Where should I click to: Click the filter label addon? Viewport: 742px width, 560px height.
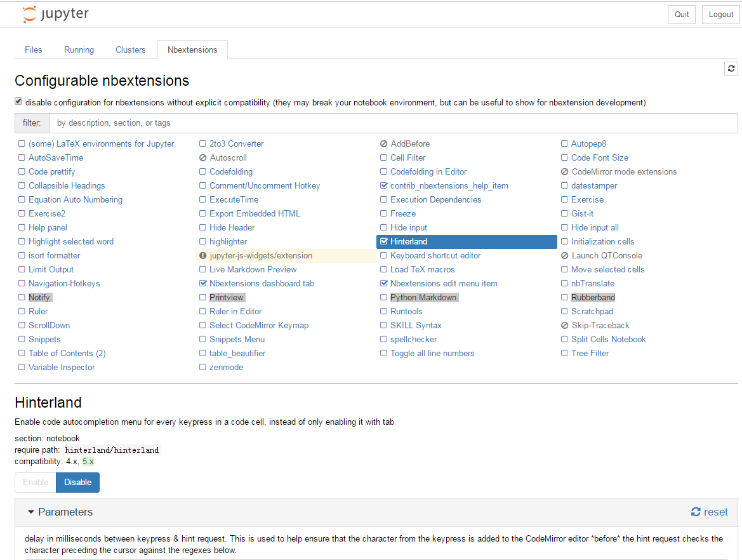[32, 123]
